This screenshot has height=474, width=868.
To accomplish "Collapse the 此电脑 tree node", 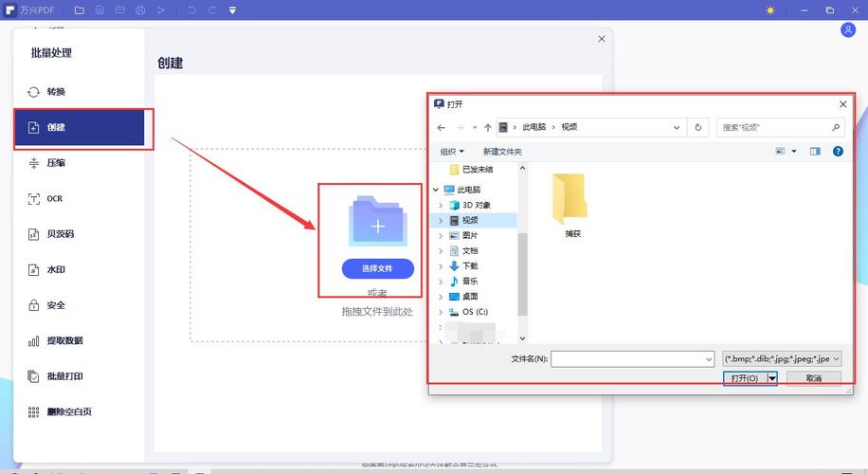I will [x=436, y=190].
